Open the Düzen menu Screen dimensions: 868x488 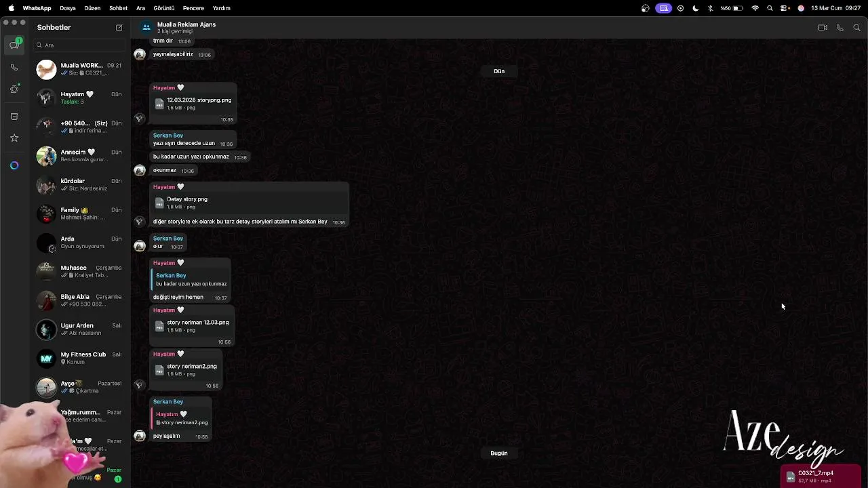tap(92, 8)
